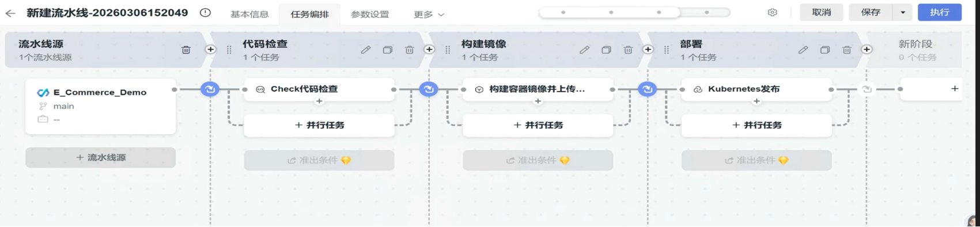Click the pipeline title 新建流水线-20260306152049
Screen dimensions: 980x227
[107, 13]
